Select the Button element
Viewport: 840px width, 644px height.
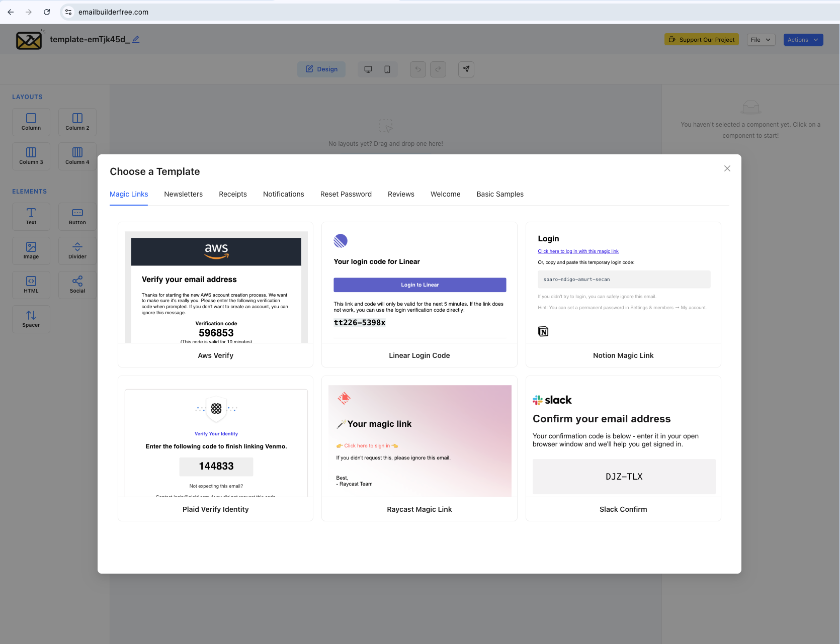[x=77, y=216]
